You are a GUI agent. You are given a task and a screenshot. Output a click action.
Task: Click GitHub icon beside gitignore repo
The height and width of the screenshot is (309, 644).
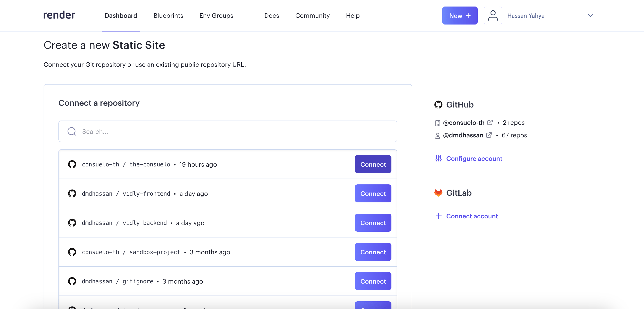pyautogui.click(x=72, y=281)
